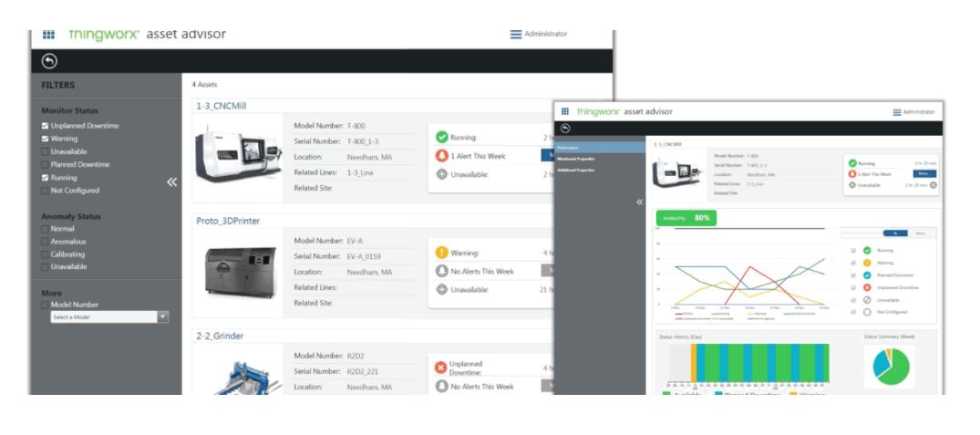Click the Unavailable plus icon on 1-3_CNCMill list card

click(x=442, y=174)
